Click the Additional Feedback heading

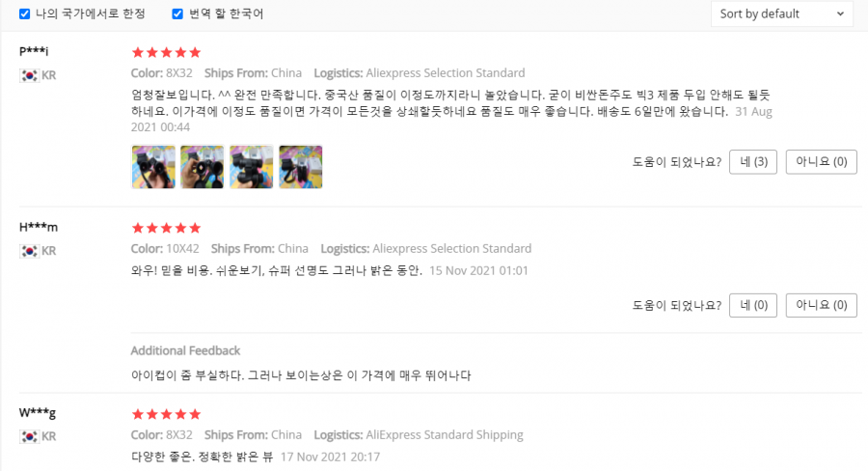click(x=185, y=350)
